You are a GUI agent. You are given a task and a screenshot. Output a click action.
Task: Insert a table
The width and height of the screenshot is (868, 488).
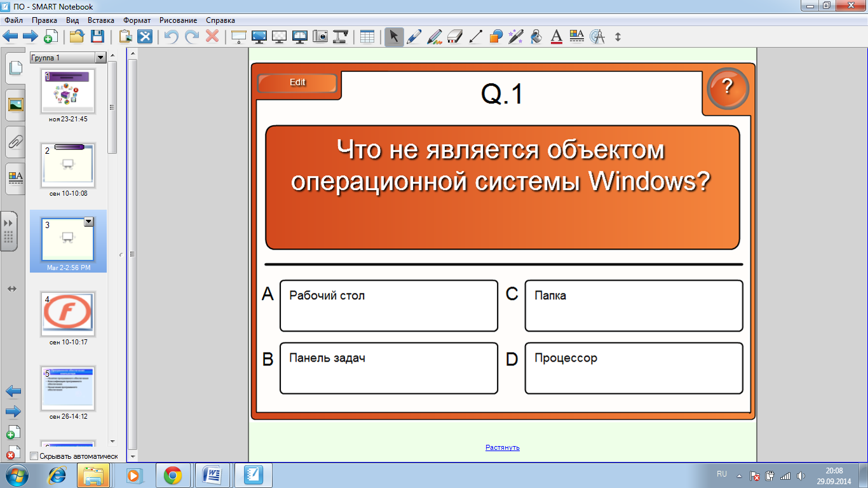coord(367,36)
